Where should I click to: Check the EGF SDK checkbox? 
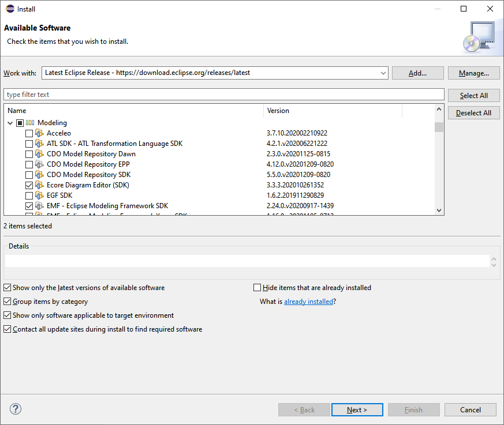click(29, 195)
